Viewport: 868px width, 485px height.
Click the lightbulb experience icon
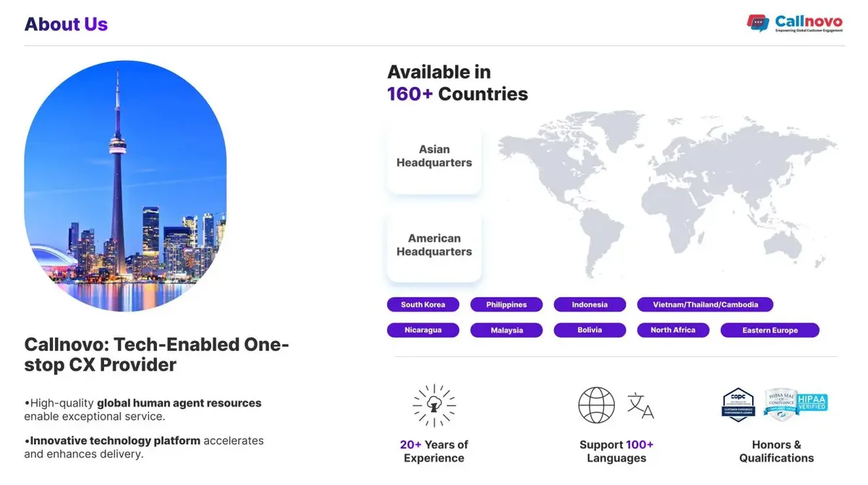click(x=434, y=405)
